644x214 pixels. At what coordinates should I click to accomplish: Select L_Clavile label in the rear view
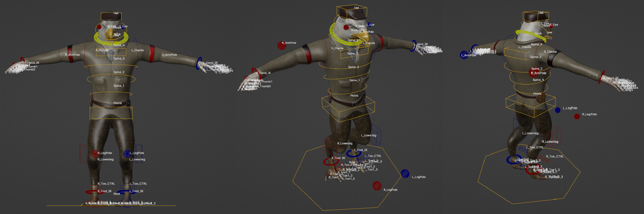525,47
